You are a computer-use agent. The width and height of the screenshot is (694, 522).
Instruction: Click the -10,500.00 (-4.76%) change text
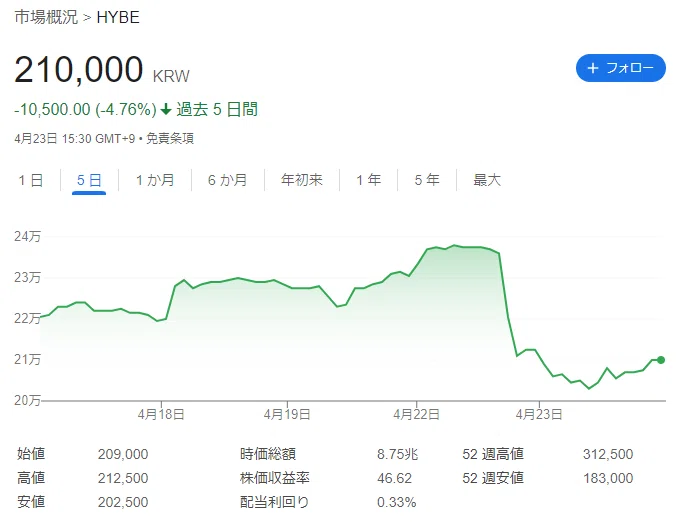(x=85, y=109)
